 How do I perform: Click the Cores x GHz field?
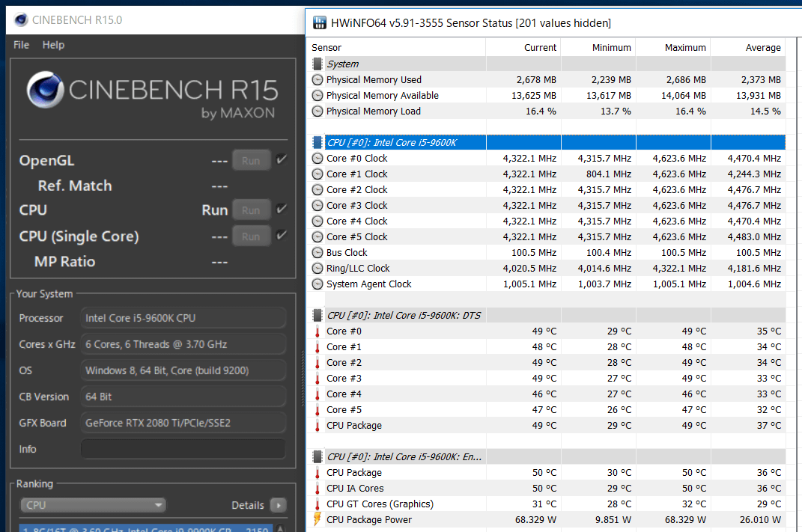183,344
